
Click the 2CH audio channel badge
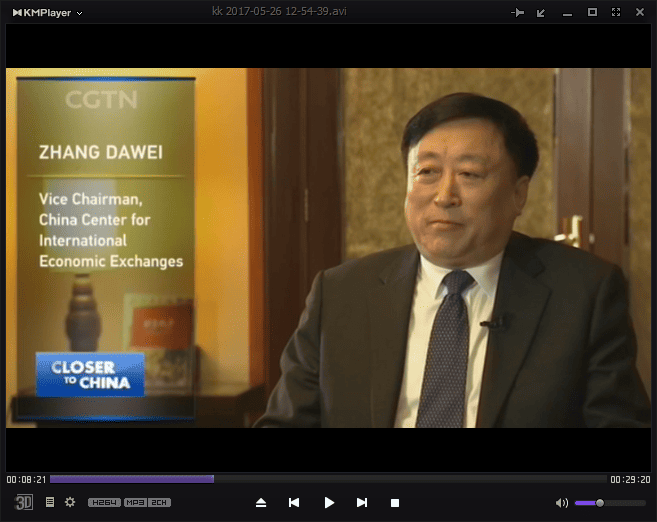159,503
